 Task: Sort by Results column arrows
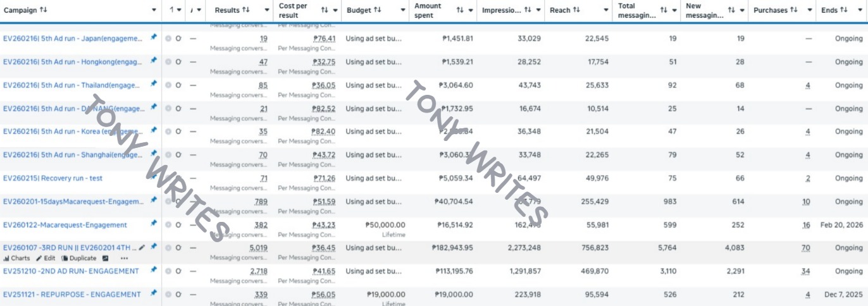tap(246, 10)
